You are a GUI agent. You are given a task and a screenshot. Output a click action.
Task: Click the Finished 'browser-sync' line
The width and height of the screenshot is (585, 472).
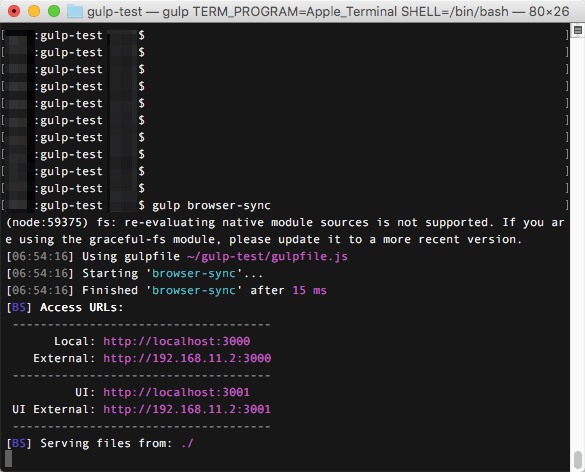click(x=166, y=290)
